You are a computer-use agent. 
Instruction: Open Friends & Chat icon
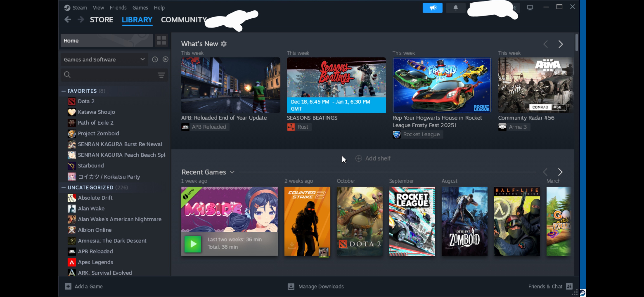click(x=569, y=286)
